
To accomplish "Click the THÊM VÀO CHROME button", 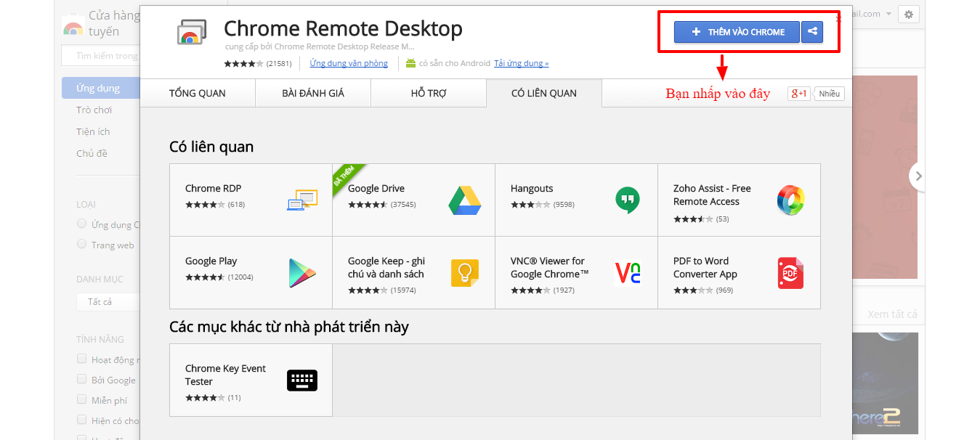I will click(737, 32).
